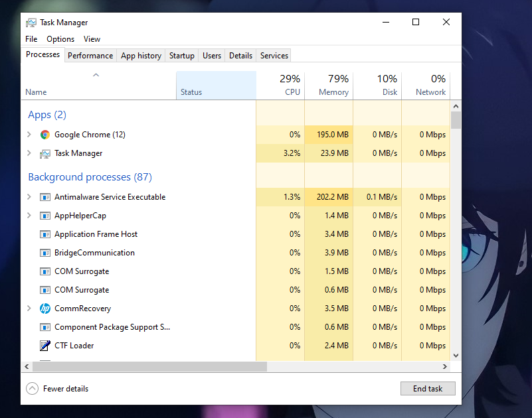532x418 pixels.
Task: Click the Application Frame Host process icon
Action: coord(44,234)
